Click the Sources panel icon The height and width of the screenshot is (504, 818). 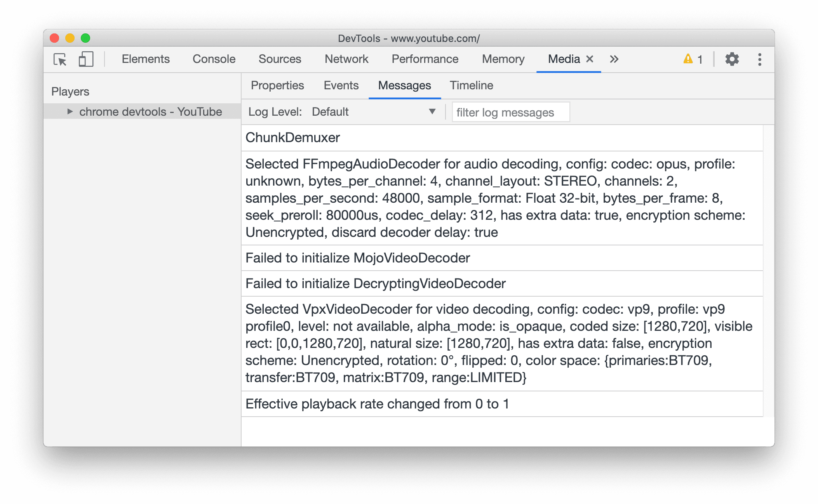279,59
